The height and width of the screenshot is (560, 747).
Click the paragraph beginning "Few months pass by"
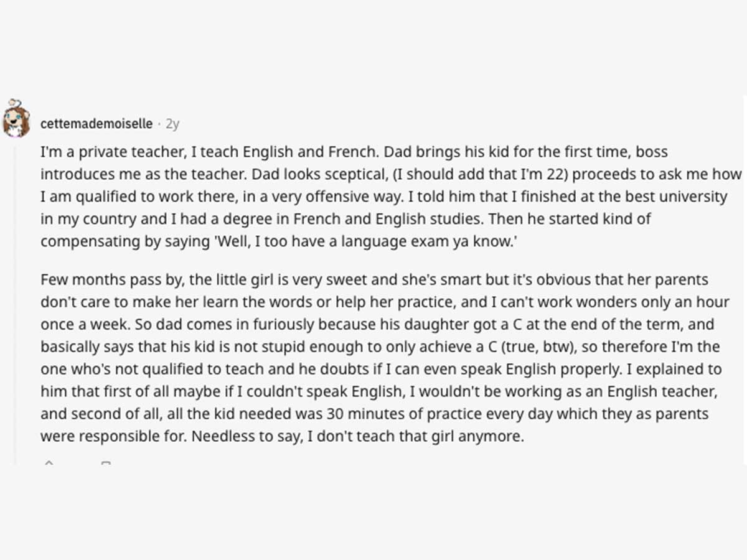385,358
